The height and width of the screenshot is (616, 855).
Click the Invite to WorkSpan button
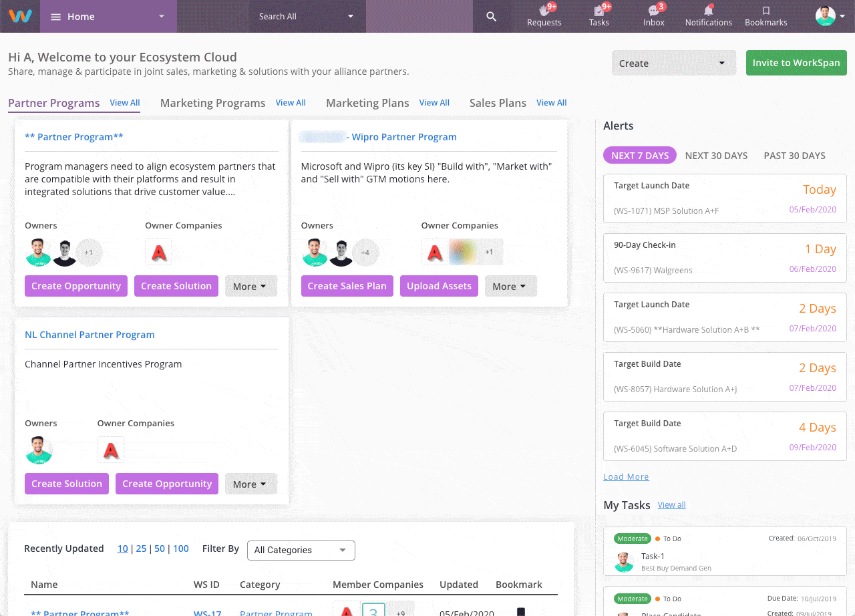(x=796, y=63)
